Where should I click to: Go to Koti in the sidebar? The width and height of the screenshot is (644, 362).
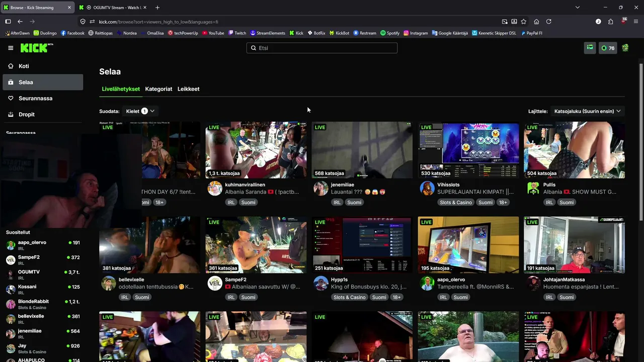[x=43, y=66]
